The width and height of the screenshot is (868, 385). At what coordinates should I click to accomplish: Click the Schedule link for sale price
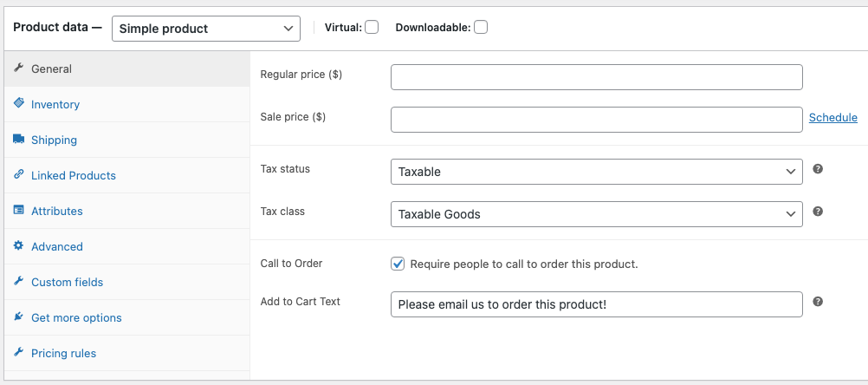click(x=832, y=117)
